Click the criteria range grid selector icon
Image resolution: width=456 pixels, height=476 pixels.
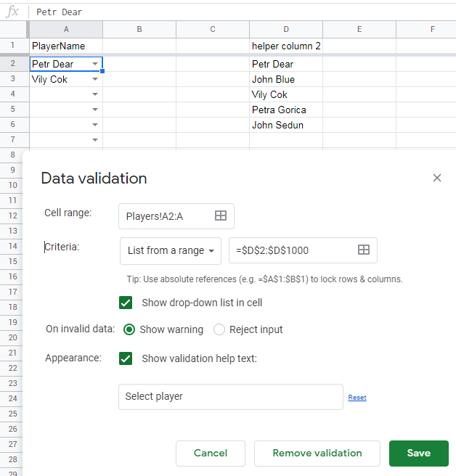click(x=364, y=250)
